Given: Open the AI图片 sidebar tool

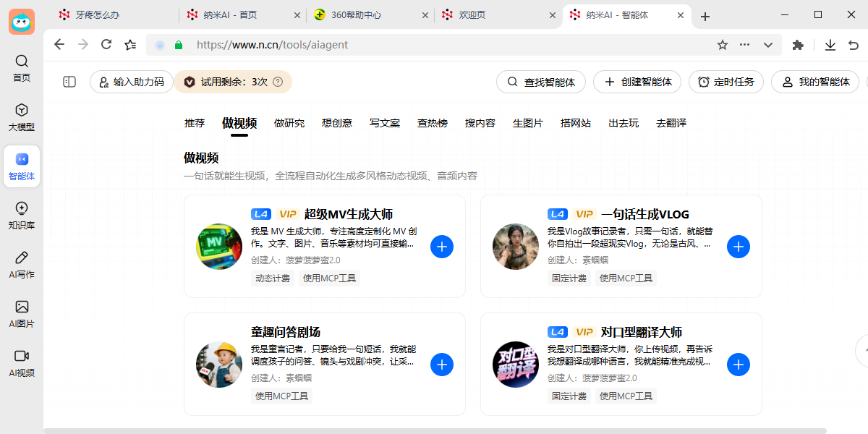Looking at the screenshot, I should click(21, 313).
